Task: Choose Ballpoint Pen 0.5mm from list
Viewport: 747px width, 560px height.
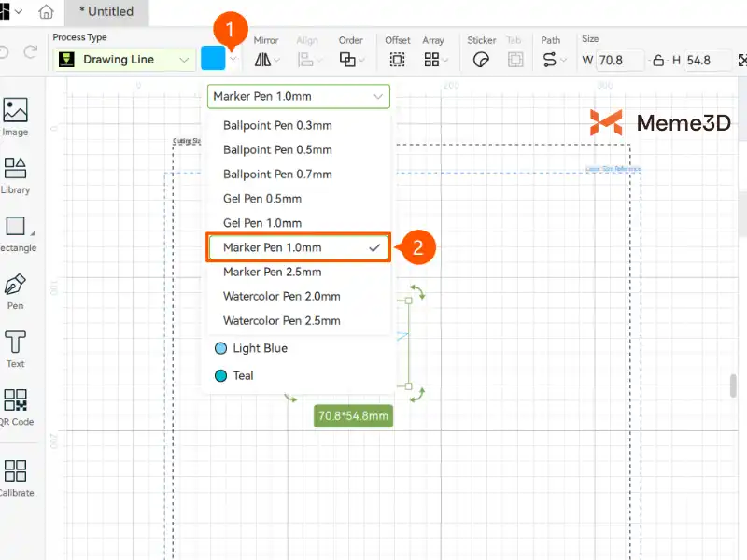Action: [277, 149]
